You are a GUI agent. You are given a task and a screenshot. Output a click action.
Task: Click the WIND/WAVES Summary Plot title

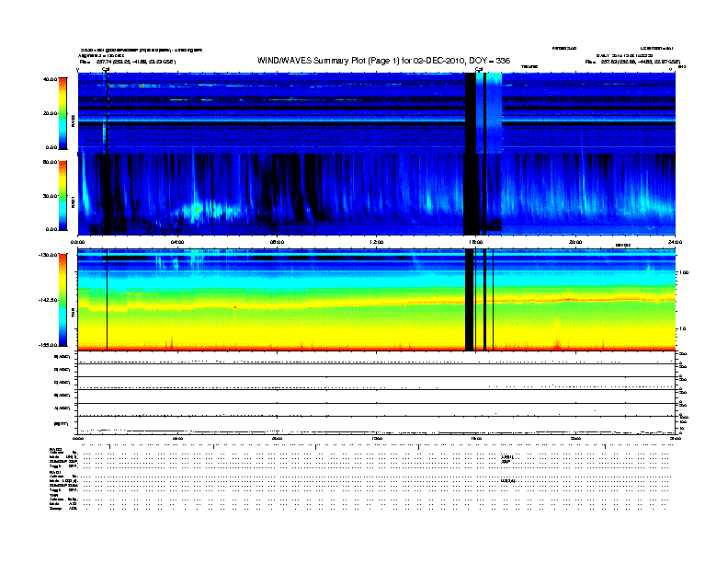coord(383,61)
